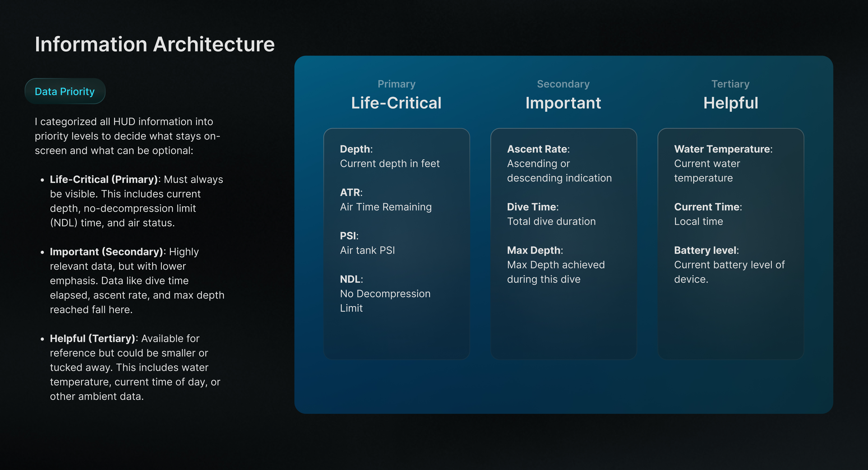This screenshot has width=868, height=470.
Task: Click the Dive Time entry
Action: coord(551,214)
